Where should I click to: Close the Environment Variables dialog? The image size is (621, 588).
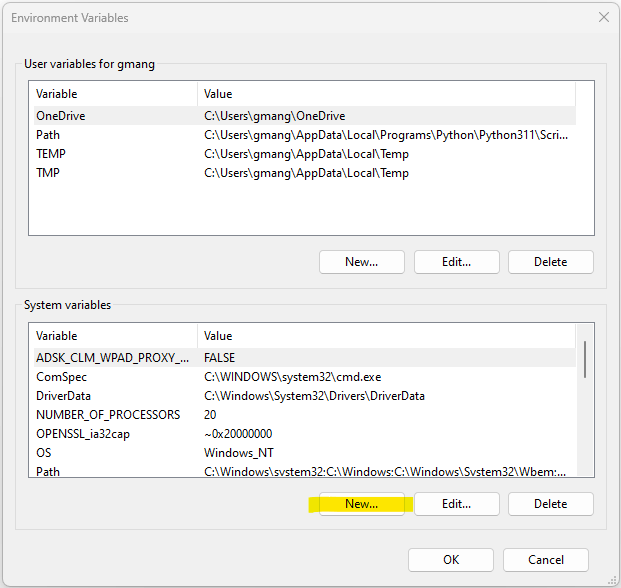tap(604, 17)
